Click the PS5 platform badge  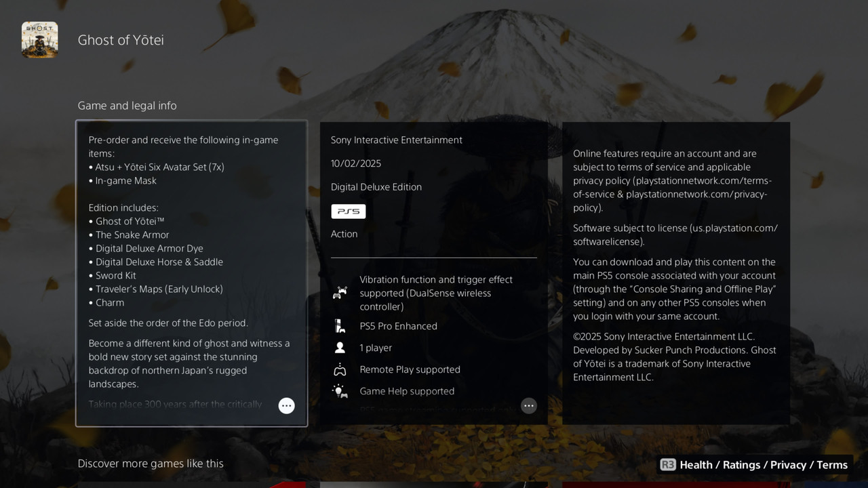click(349, 211)
